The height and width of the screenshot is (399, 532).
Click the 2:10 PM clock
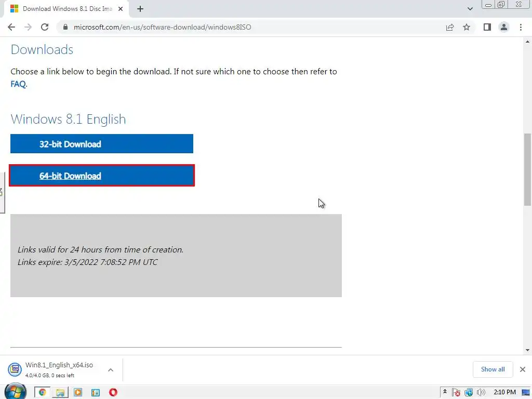[x=504, y=392]
